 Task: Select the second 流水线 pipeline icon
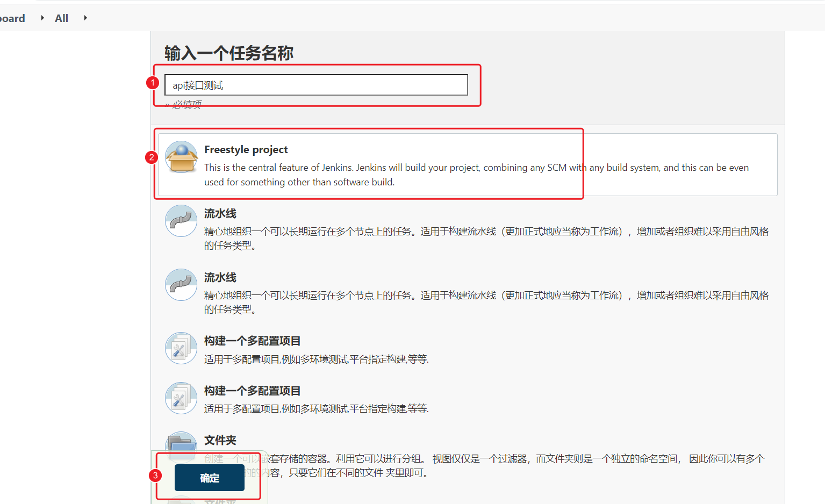(181, 285)
